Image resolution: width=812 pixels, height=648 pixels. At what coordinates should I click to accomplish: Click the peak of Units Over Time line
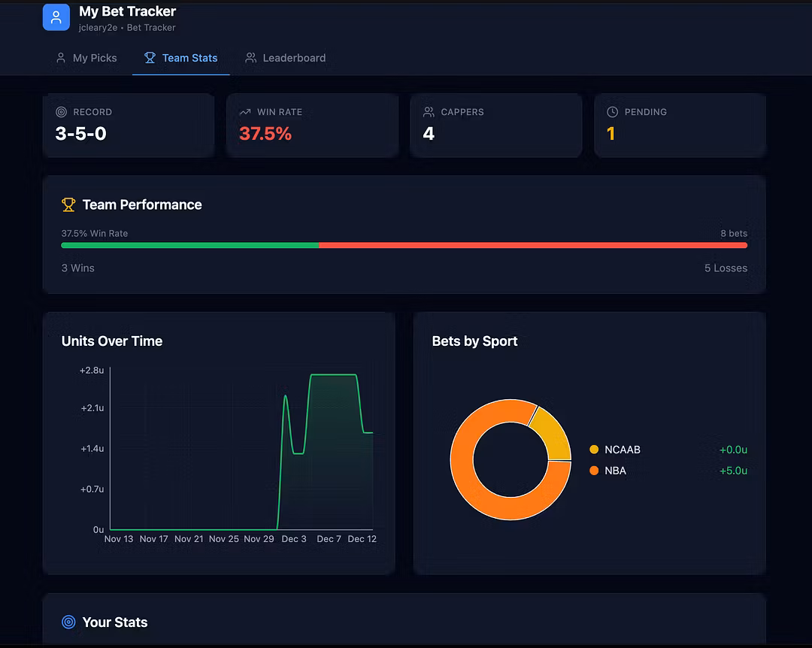tap(333, 374)
